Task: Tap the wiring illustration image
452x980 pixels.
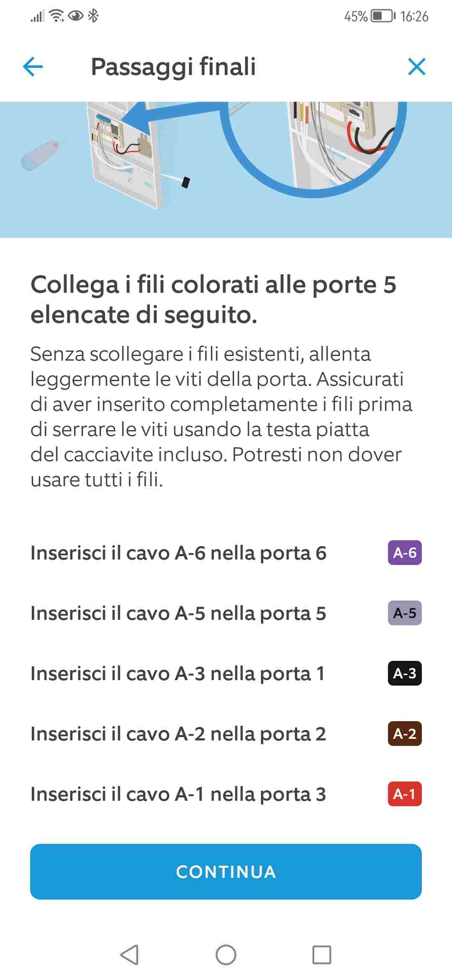Action: coord(226,169)
